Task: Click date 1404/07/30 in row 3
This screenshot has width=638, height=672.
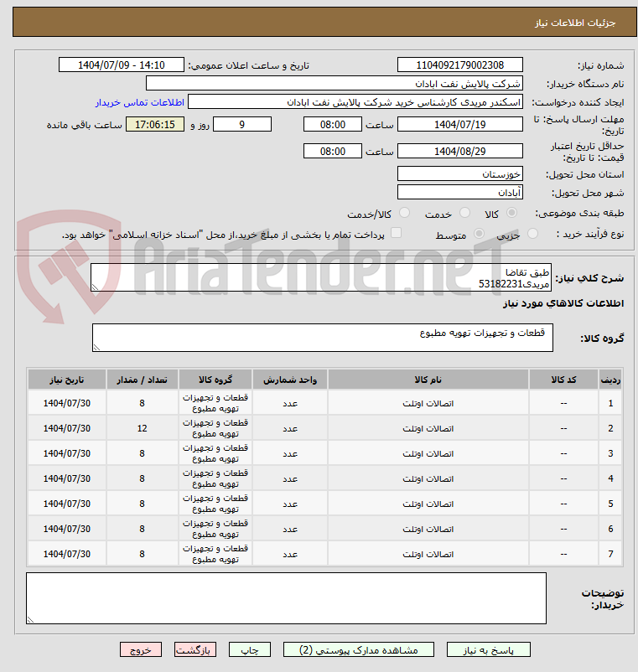Action: (x=67, y=453)
